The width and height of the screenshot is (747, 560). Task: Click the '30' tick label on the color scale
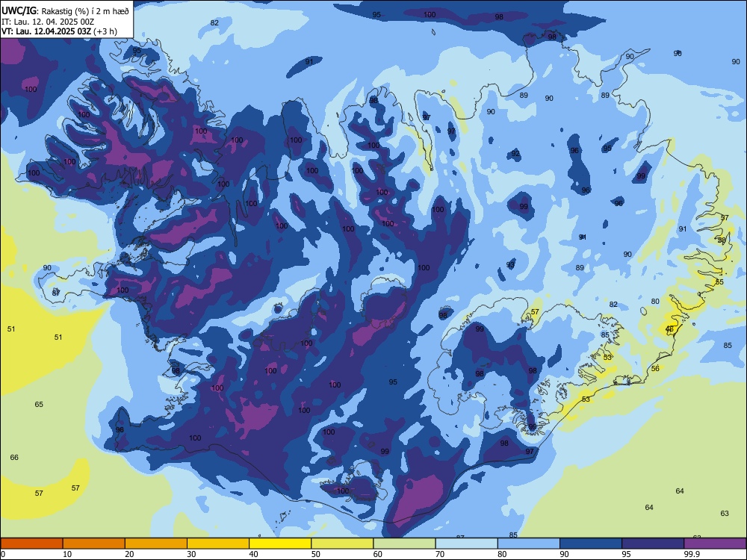pos(191,554)
